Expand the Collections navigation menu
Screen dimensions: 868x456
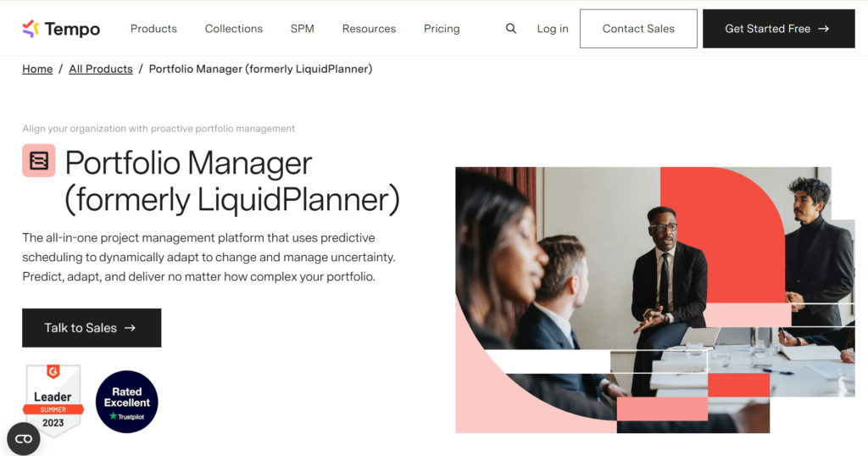(x=234, y=28)
